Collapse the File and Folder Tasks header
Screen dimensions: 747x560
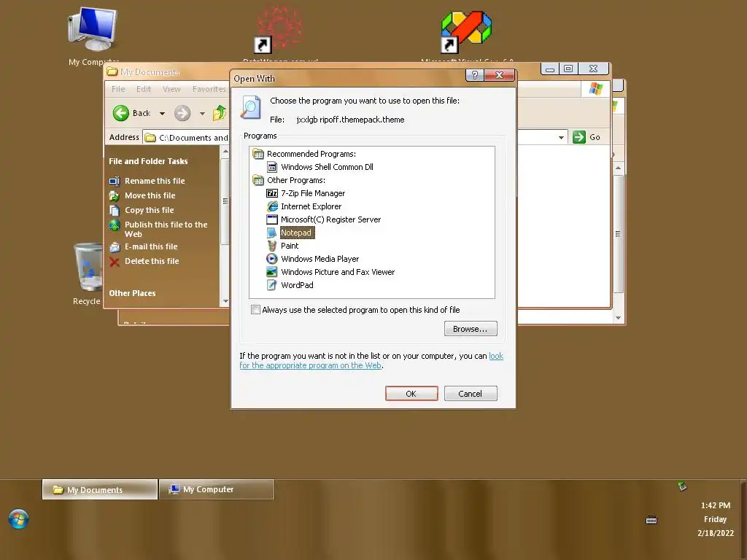(148, 161)
